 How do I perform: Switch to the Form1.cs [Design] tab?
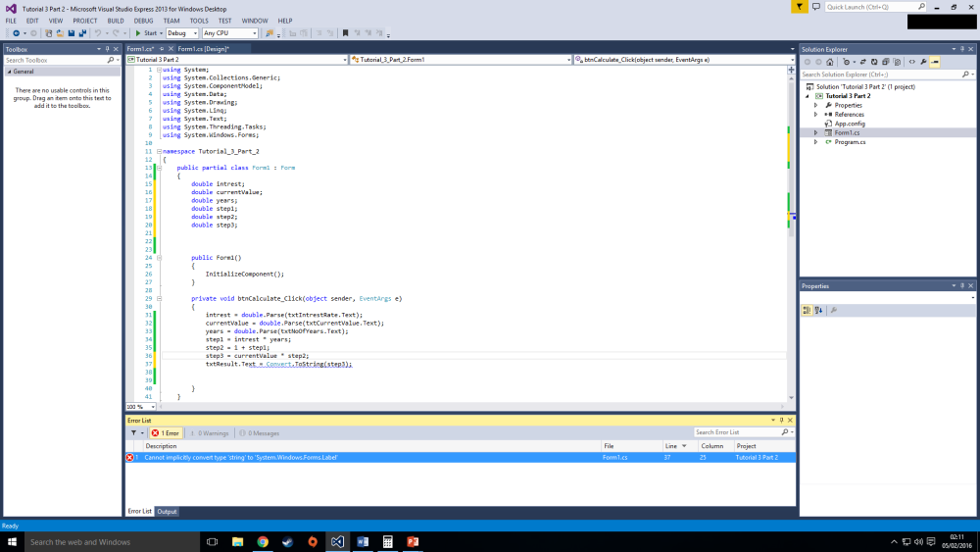point(203,48)
